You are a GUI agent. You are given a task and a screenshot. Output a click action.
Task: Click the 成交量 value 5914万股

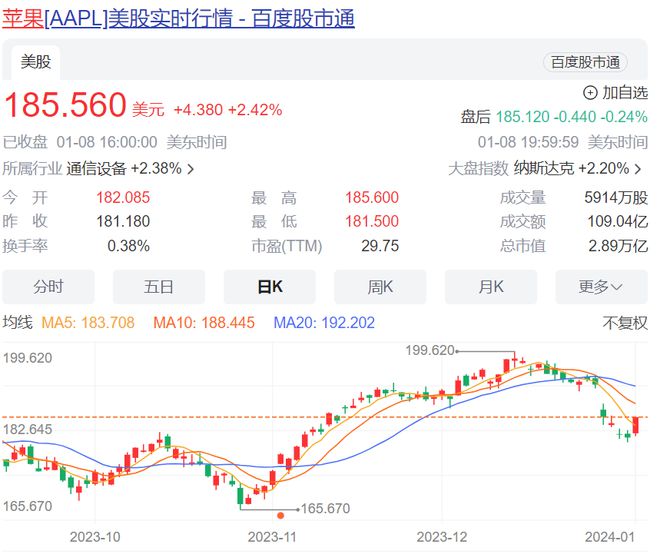pos(616,197)
